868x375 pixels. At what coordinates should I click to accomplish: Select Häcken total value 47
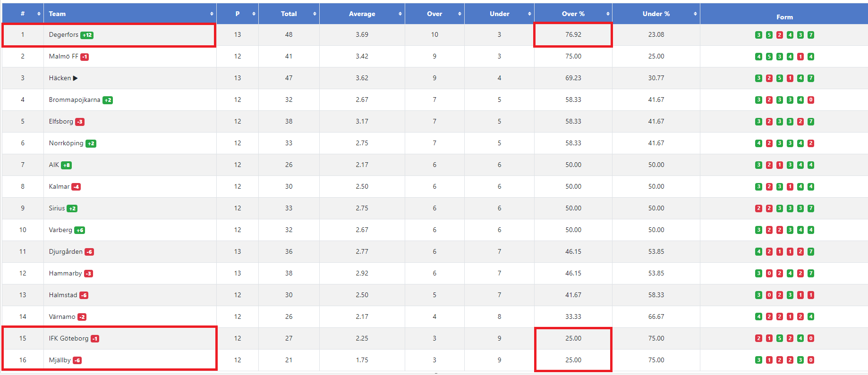tap(289, 78)
